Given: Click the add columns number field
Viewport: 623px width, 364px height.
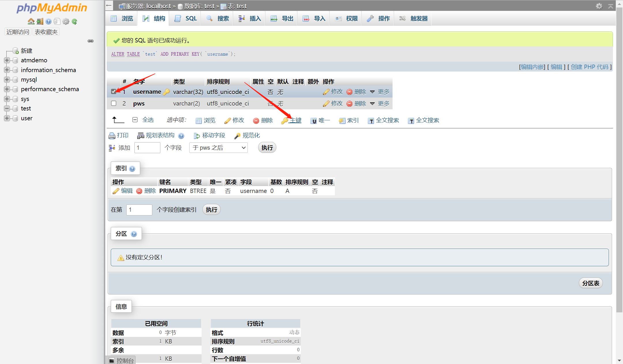Looking at the screenshot, I should (x=147, y=148).
